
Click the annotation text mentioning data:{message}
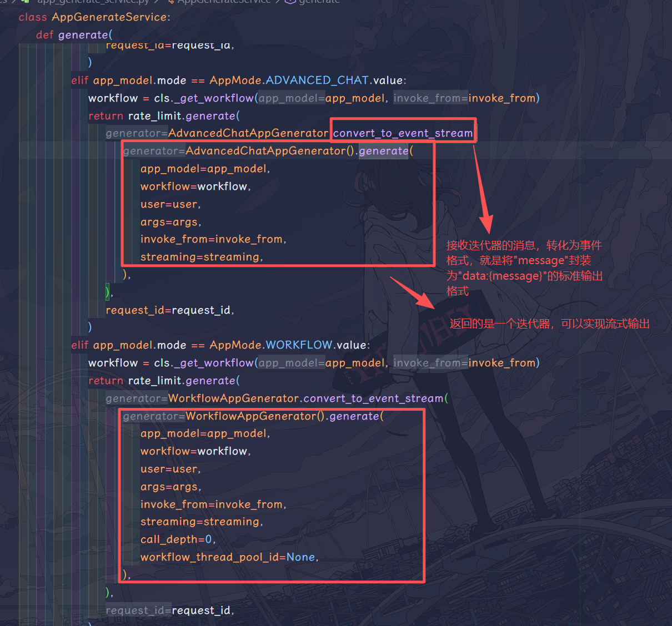(524, 276)
